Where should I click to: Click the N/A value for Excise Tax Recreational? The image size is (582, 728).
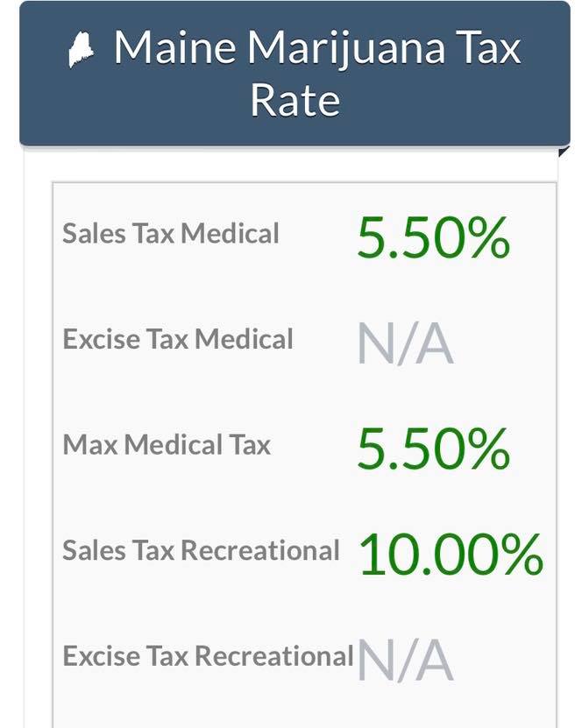coord(405,660)
